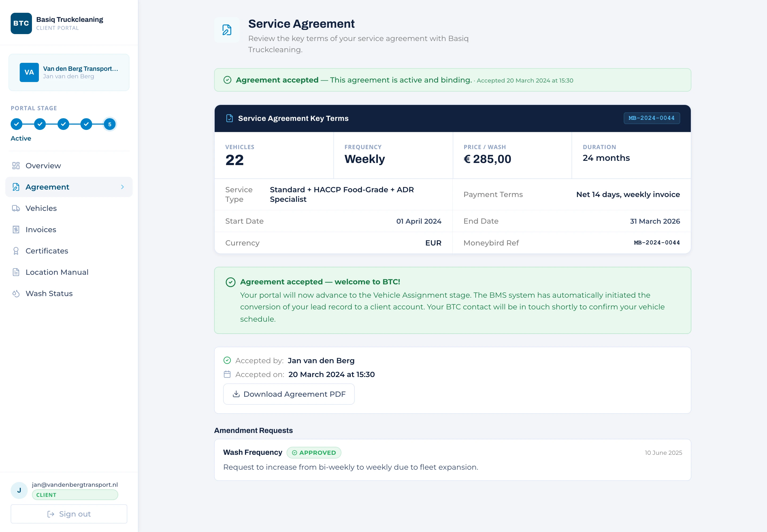Click the check icon in APPROVED badge

(294, 453)
